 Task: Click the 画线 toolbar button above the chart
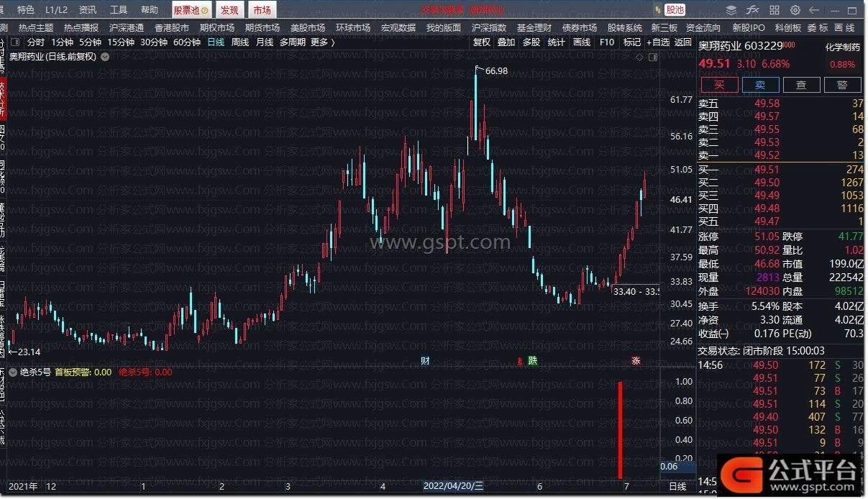(582, 42)
